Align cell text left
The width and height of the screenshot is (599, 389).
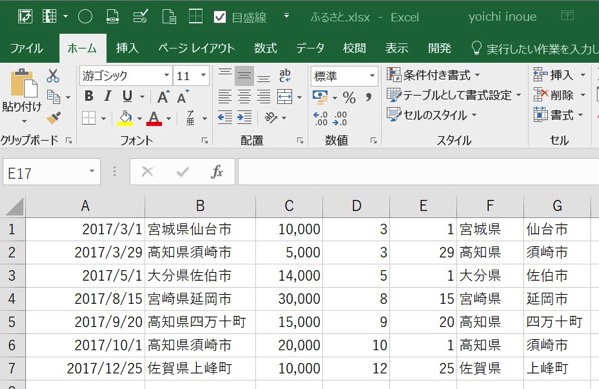point(225,97)
